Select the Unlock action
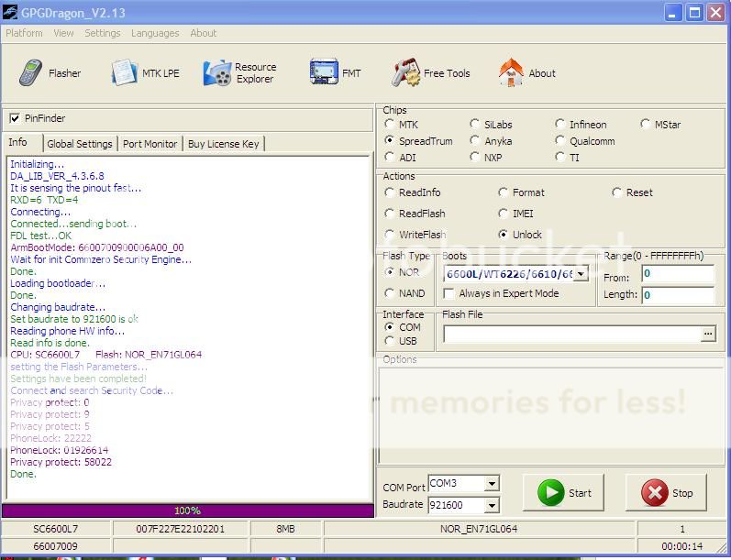 [x=503, y=235]
